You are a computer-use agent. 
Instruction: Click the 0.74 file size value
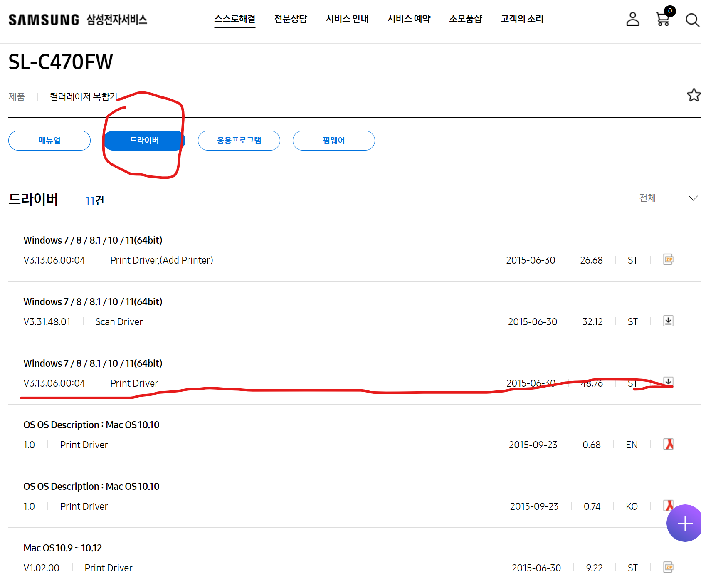click(592, 506)
